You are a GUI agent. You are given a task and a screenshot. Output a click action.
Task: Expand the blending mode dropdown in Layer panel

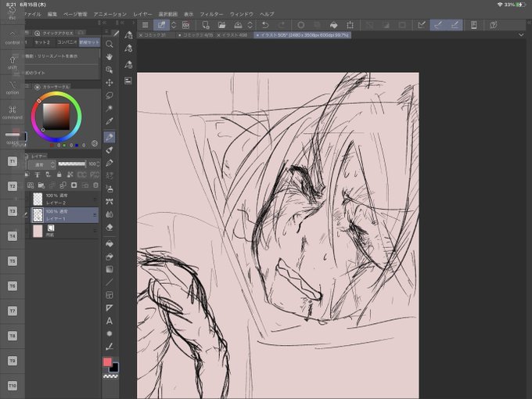pos(41,164)
